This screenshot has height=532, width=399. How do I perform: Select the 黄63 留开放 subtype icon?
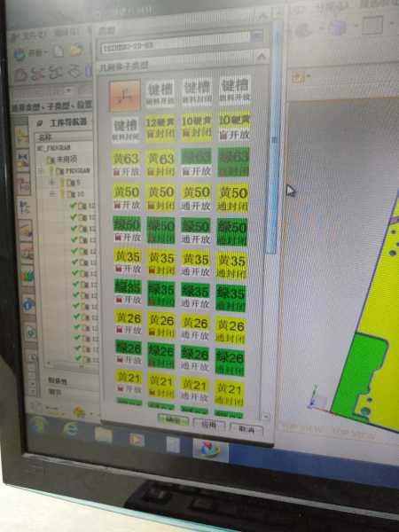[127, 163]
